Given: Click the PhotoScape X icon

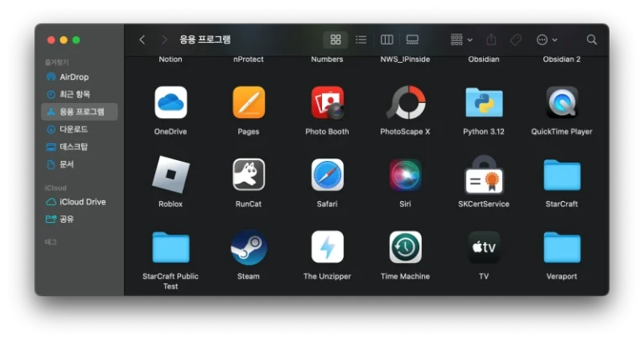Looking at the screenshot, I should coord(405,103).
